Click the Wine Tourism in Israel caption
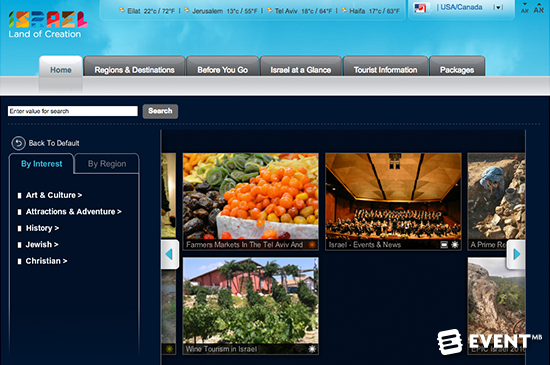The image size is (550, 365). point(221,349)
